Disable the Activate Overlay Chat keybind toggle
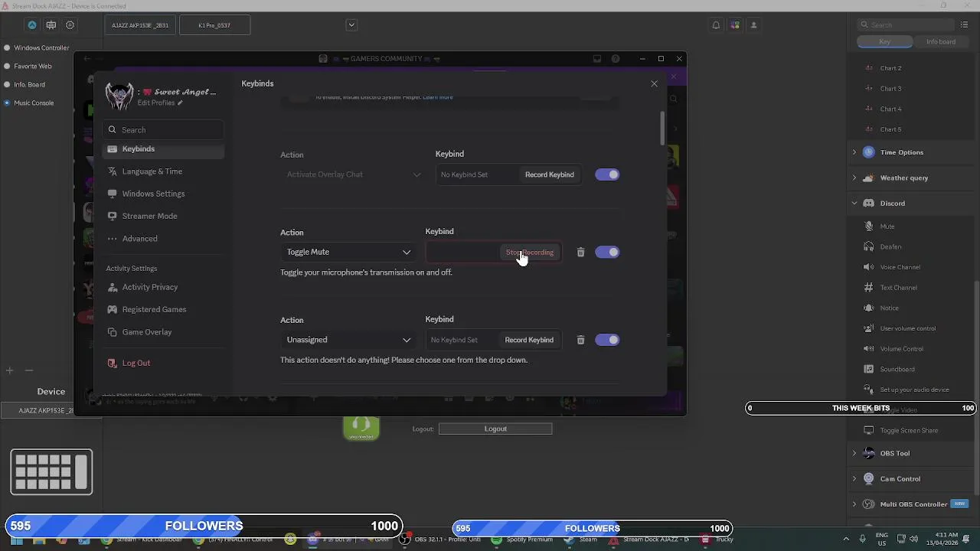Viewport: 980px width, 551px height. pyautogui.click(x=607, y=174)
